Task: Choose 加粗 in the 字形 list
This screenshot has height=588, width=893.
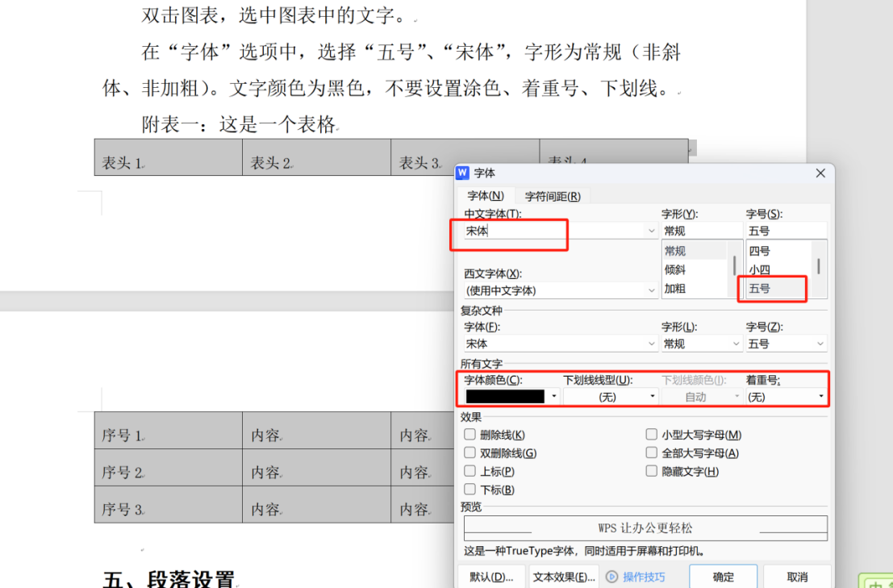Action: click(x=675, y=289)
